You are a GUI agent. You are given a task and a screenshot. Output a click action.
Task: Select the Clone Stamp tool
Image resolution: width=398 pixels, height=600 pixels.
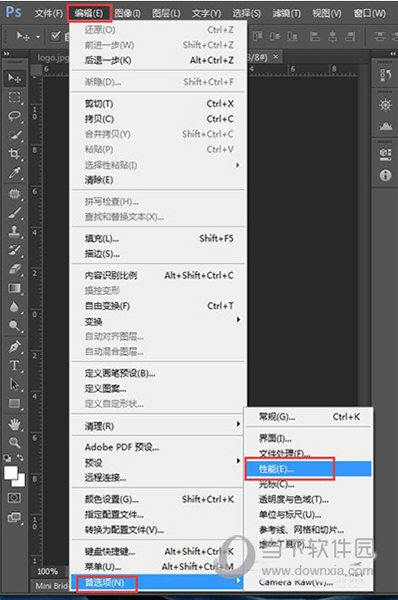tap(15, 231)
